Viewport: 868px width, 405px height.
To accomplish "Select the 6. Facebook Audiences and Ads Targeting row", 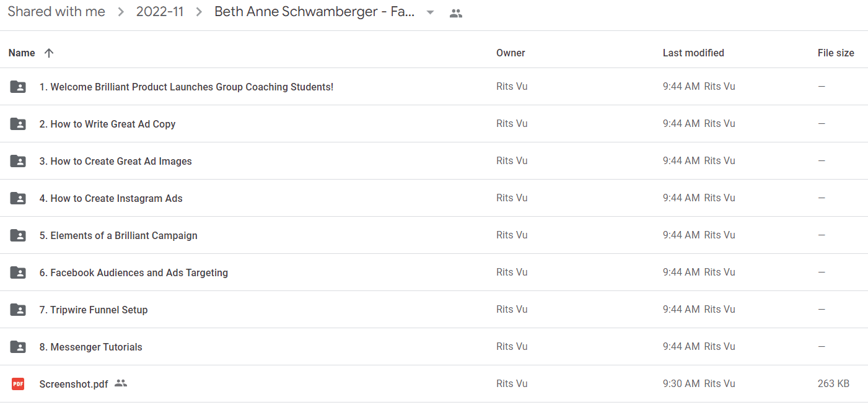I will pos(434,272).
